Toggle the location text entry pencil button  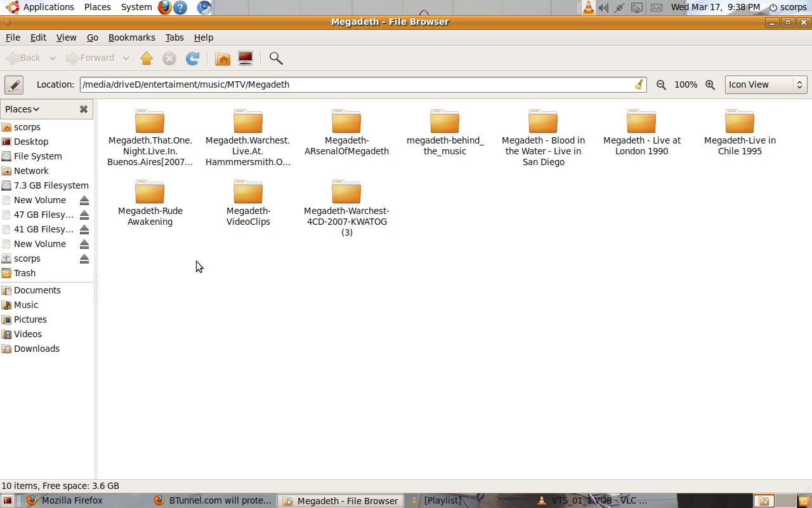tap(14, 84)
